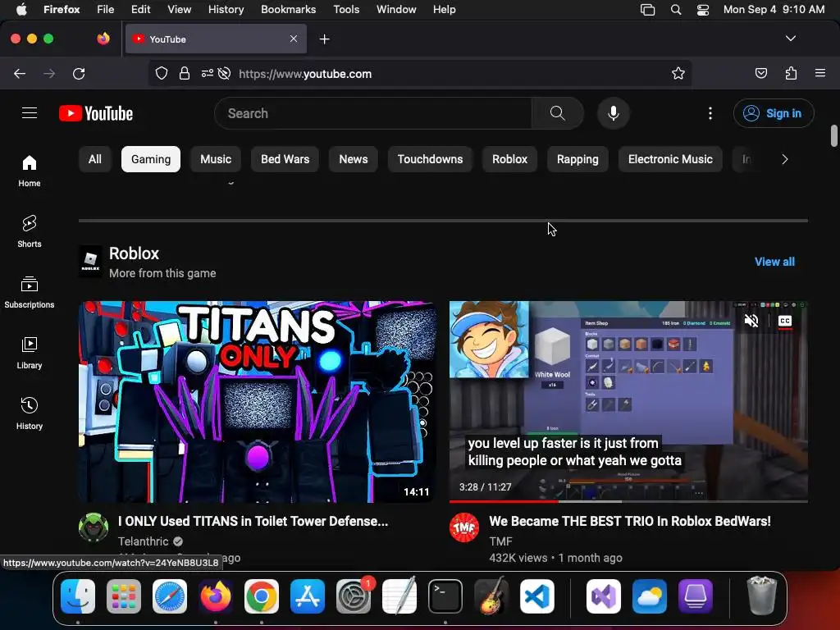Open Firefox application hamburger menu
Image resolution: width=840 pixels, height=630 pixels.
pyautogui.click(x=820, y=73)
